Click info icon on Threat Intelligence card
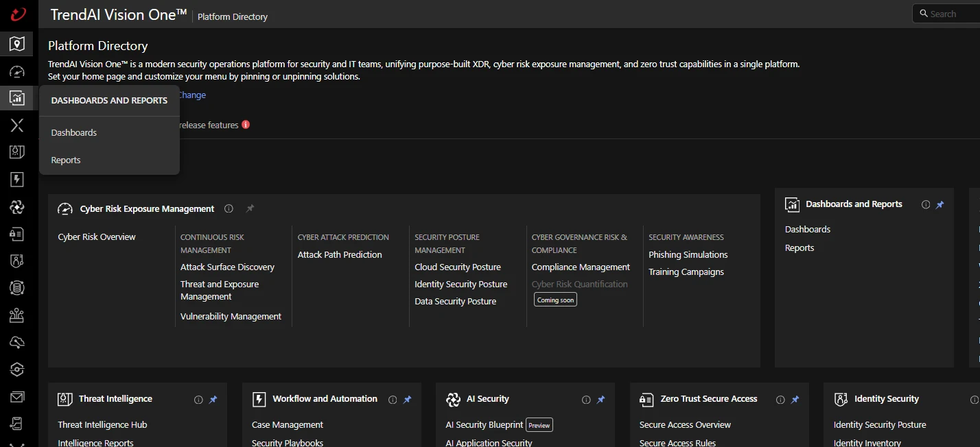 coord(198,400)
